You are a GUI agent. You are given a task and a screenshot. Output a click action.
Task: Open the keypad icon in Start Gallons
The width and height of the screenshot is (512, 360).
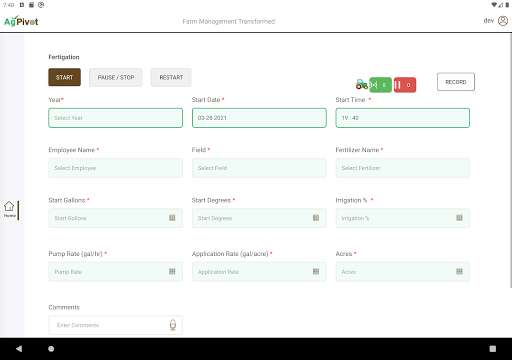pyautogui.click(x=172, y=218)
